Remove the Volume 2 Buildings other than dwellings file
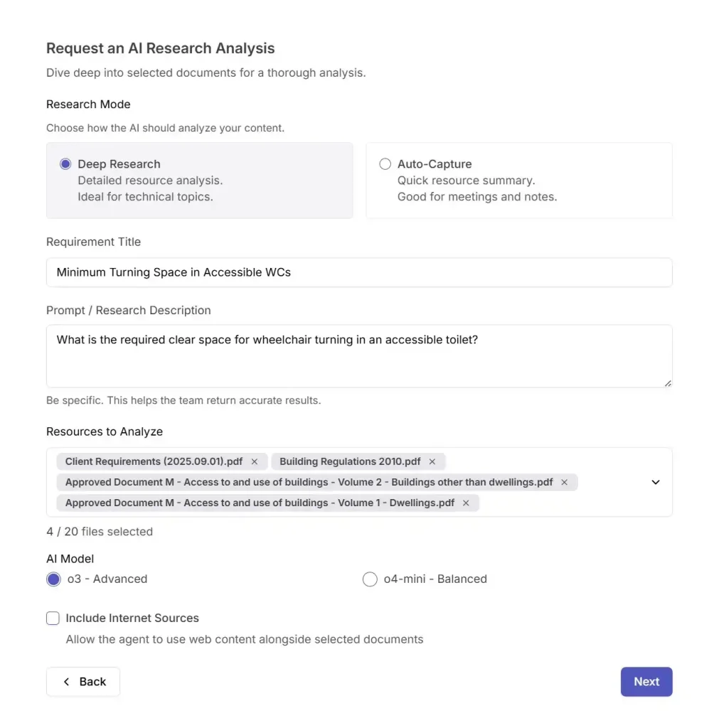Viewport: 709px width, 728px height. pos(565,482)
